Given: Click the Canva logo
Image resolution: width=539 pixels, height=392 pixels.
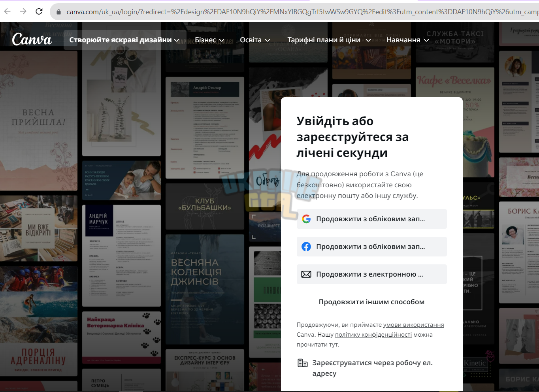Looking at the screenshot, I should pos(32,39).
